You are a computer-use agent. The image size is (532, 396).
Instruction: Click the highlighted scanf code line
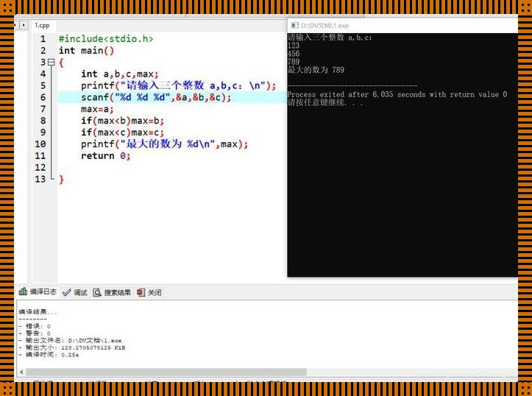tap(156, 97)
